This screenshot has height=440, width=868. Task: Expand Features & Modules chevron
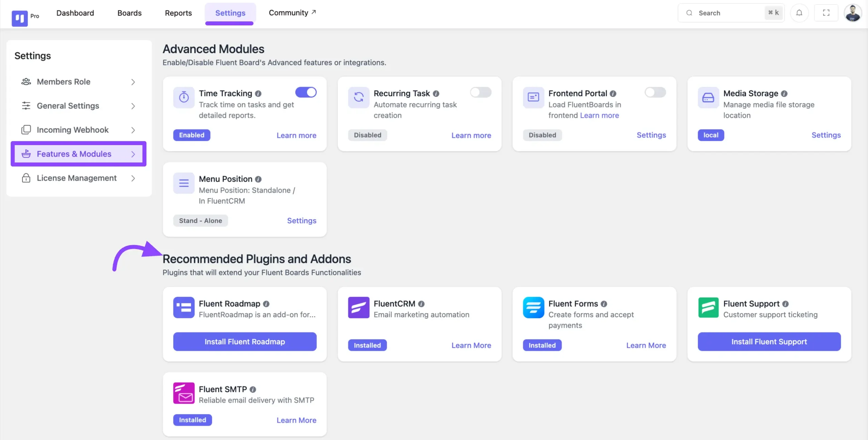[x=133, y=154]
